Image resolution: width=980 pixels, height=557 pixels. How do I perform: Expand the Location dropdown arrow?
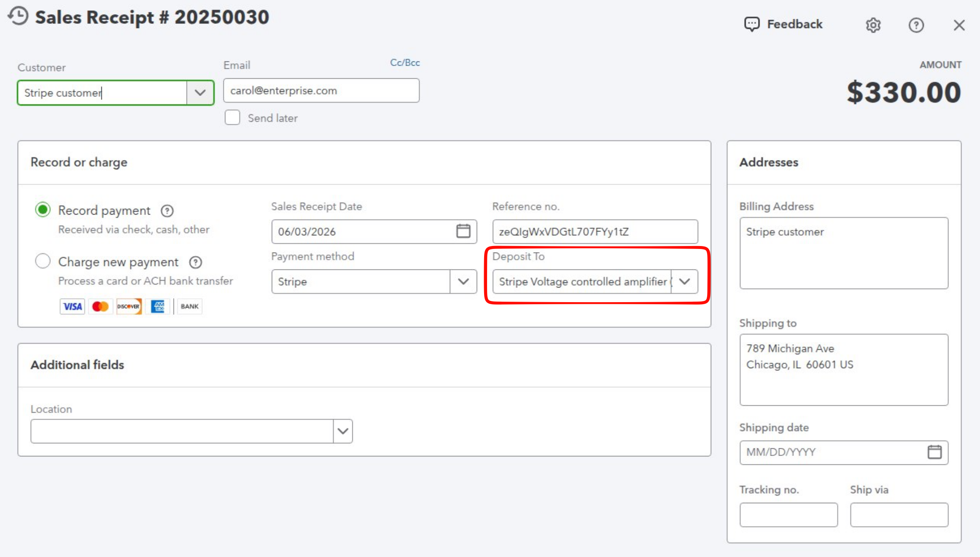click(x=343, y=431)
